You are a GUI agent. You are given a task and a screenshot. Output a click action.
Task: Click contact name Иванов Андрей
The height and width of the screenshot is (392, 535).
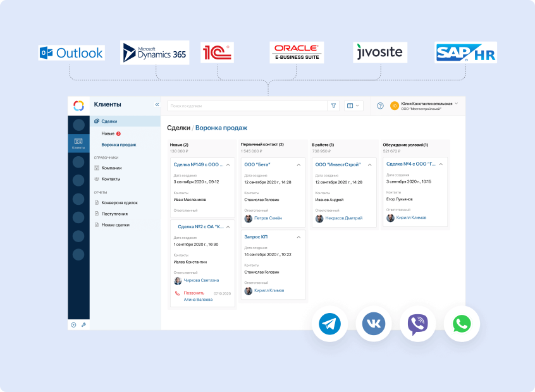click(329, 200)
